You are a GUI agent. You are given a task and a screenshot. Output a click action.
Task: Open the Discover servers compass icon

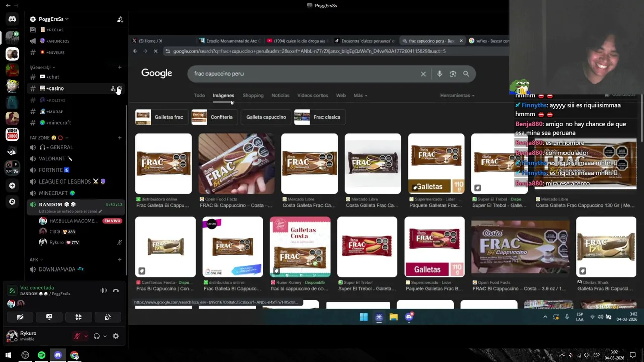[12, 202]
